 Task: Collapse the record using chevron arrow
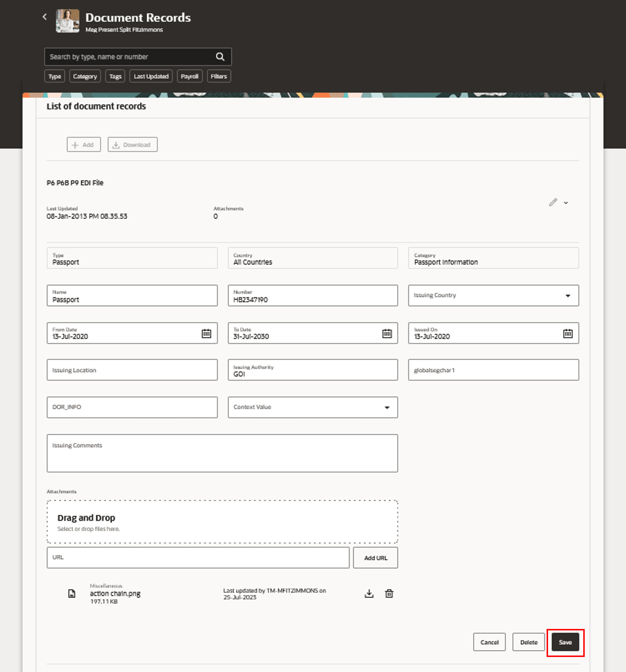click(566, 203)
